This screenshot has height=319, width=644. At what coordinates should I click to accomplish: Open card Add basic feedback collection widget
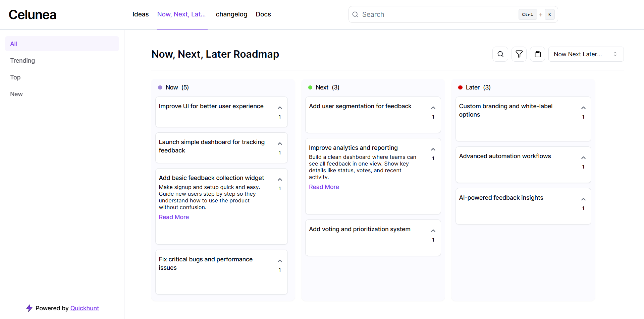click(x=221, y=206)
